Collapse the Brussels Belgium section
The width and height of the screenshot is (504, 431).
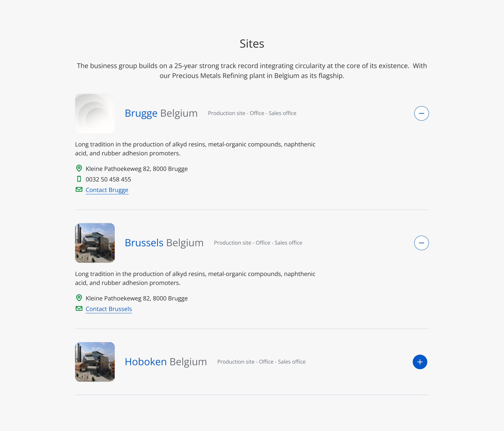(421, 243)
